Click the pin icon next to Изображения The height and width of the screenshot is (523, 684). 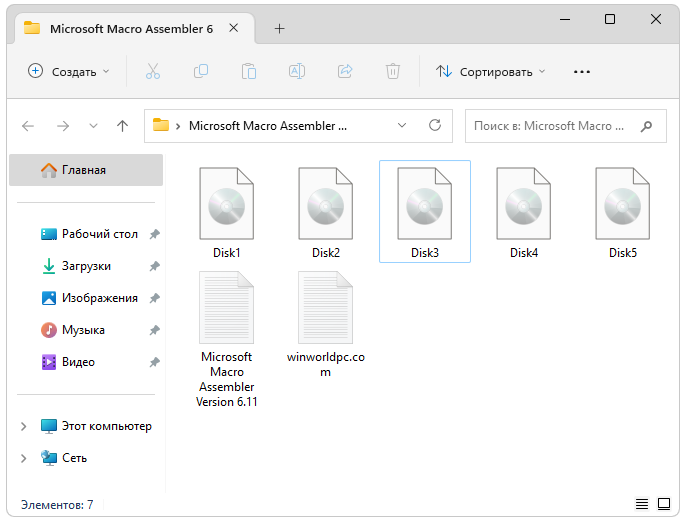pos(154,298)
